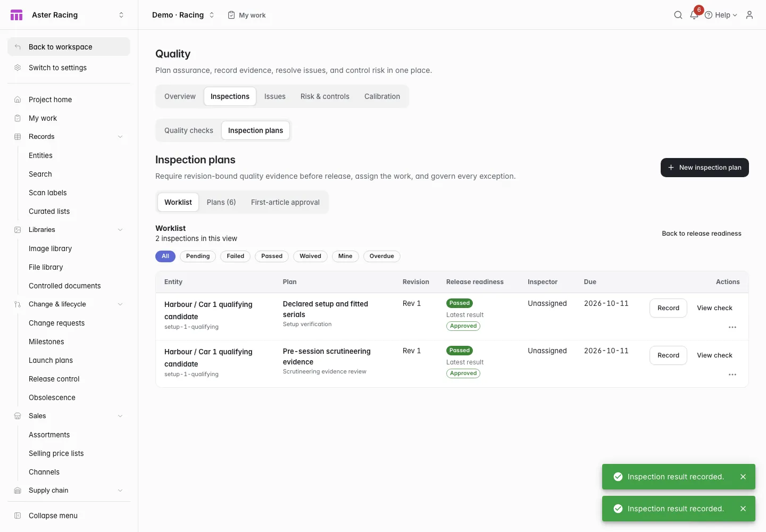This screenshot has height=532, width=766.
Task: Click the Project home icon
Action: click(x=18, y=99)
